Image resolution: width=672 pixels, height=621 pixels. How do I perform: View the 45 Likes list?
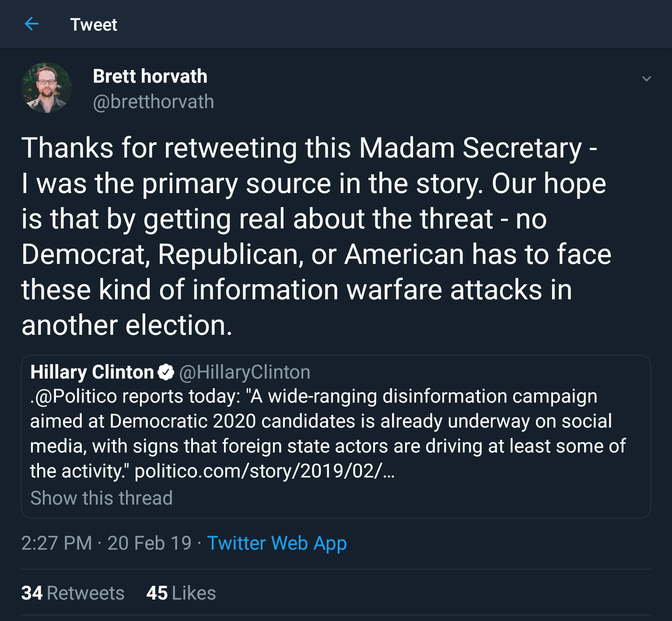coord(181,593)
